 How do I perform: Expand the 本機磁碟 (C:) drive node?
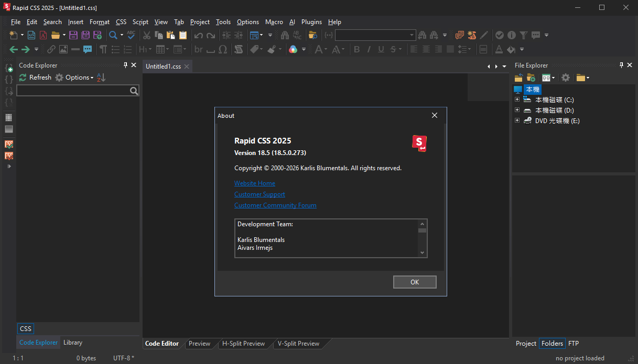pyautogui.click(x=517, y=100)
